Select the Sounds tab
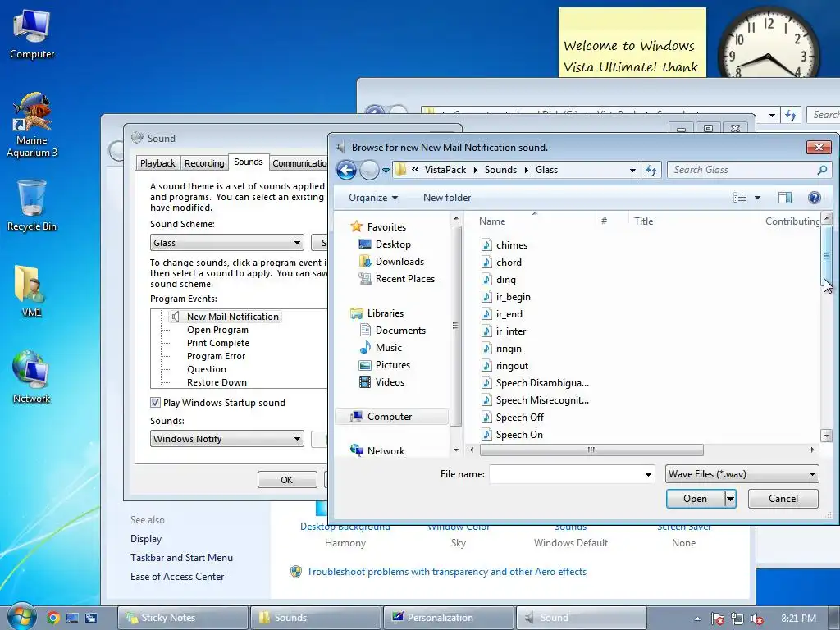Image resolution: width=840 pixels, height=630 pixels. pos(248,162)
